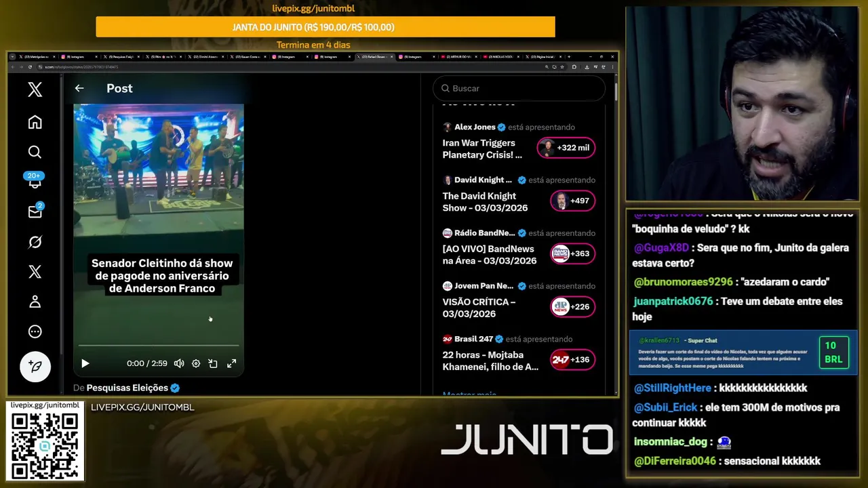Open The David Knight Show broadcast
Viewport: 868px width, 488px height.
(485, 201)
